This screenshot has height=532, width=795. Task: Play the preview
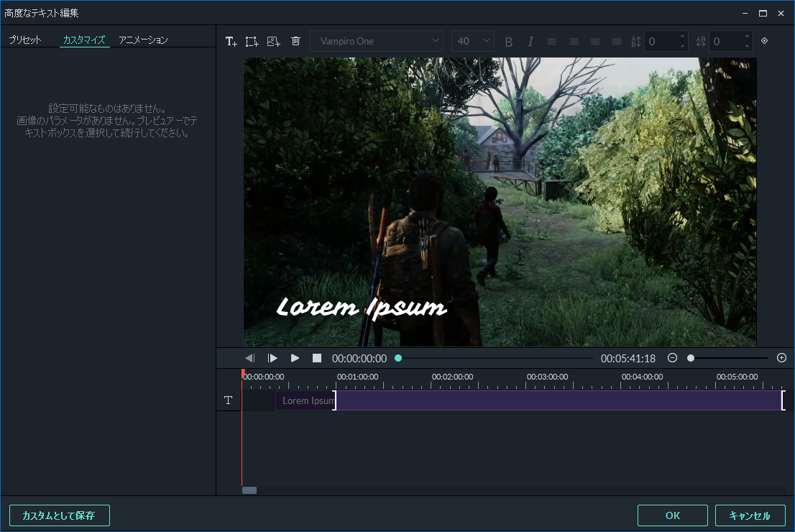[x=295, y=358]
